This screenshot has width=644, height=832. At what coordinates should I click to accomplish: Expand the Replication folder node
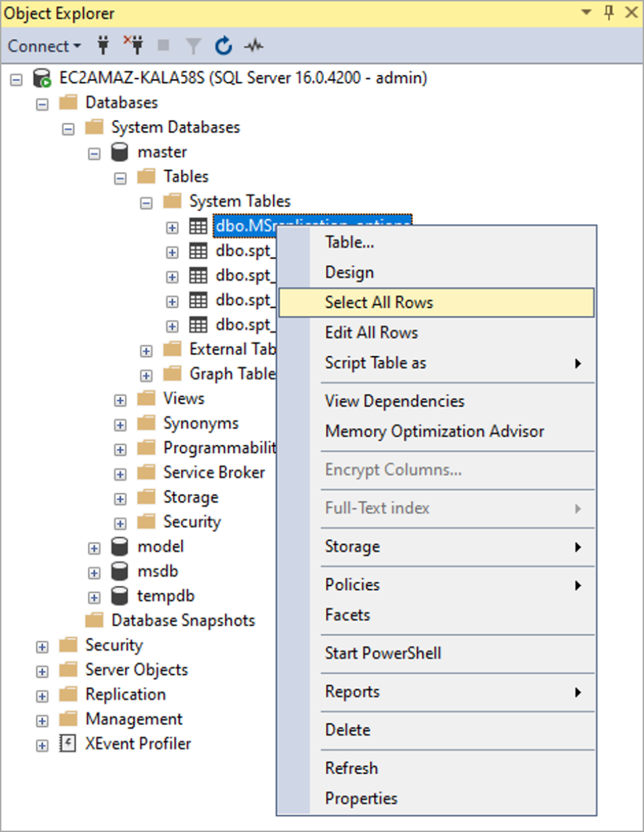point(43,696)
